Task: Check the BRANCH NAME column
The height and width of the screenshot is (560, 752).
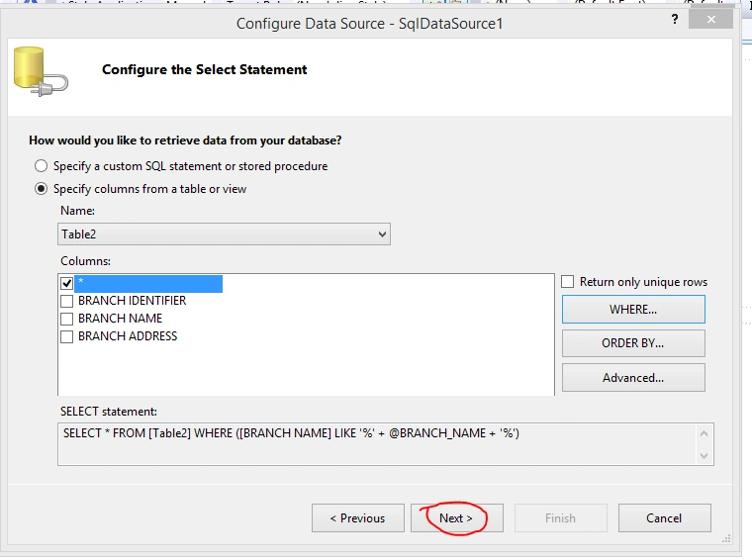Action: pyautogui.click(x=66, y=319)
